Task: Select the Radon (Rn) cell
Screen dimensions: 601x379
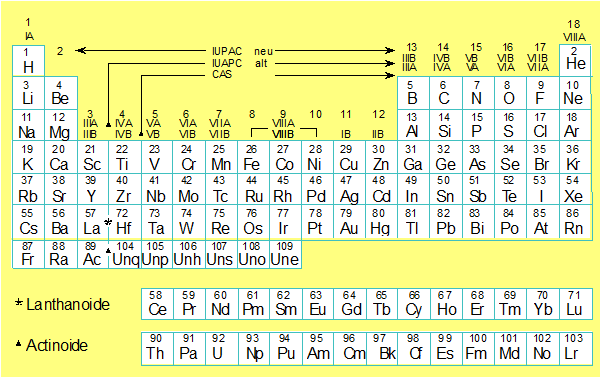Action: (x=574, y=222)
